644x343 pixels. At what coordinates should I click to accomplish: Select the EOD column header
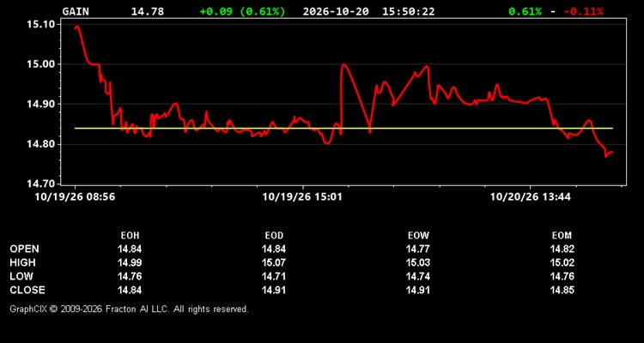pyautogui.click(x=274, y=236)
